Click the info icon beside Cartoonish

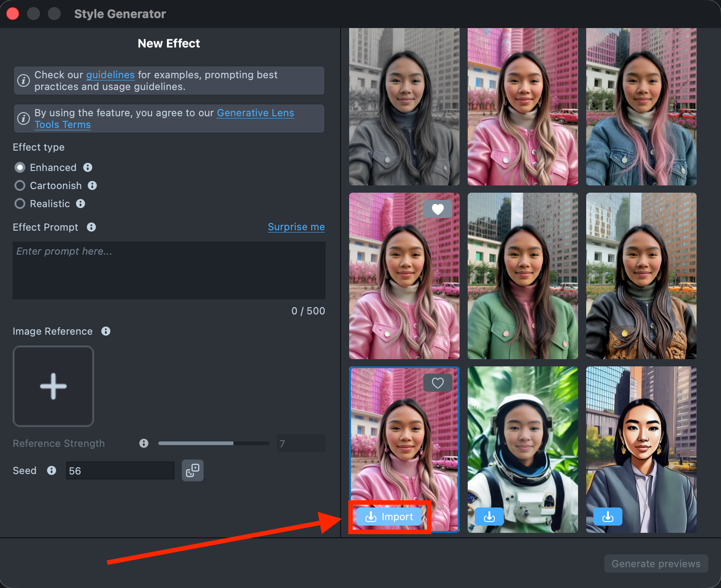pos(92,185)
